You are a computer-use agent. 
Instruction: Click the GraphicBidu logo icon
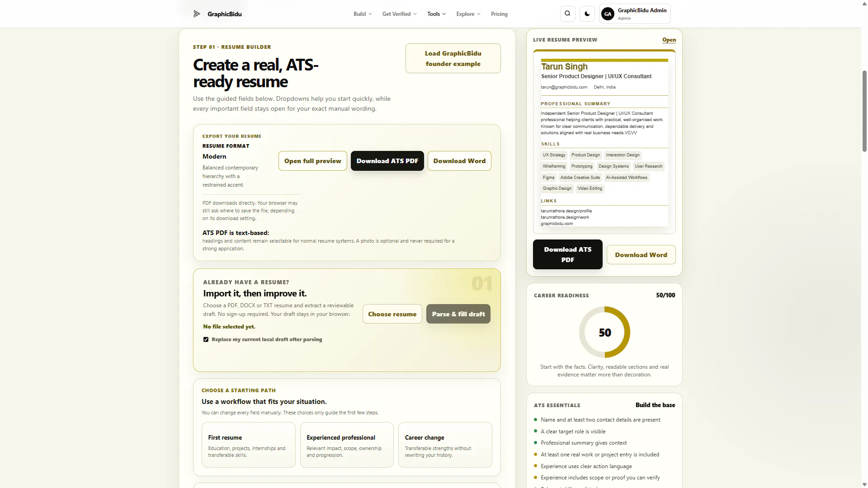[x=197, y=14]
